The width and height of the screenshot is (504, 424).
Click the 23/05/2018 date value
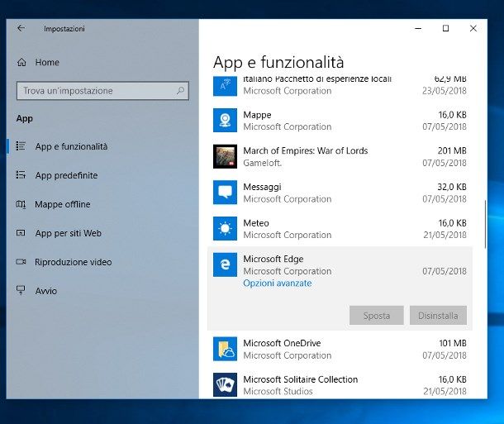[445, 91]
